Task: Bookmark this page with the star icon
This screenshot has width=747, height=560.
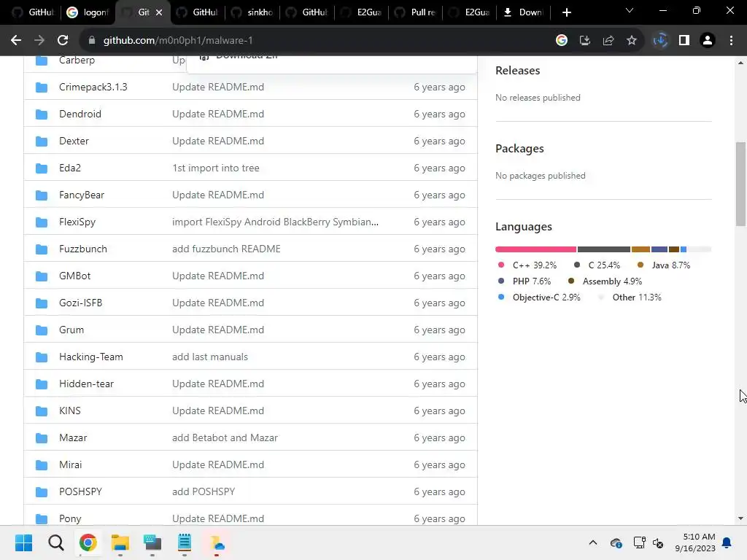Action: [x=632, y=41]
